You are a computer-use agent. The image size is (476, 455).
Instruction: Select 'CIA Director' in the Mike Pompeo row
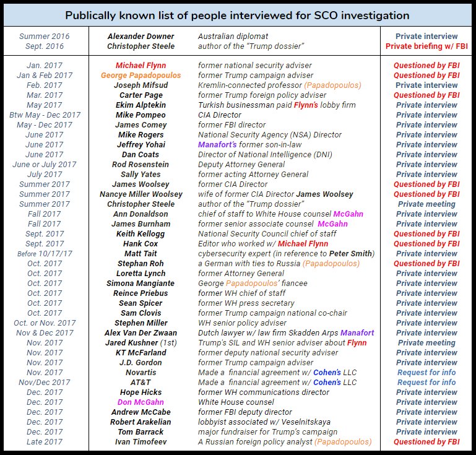[x=220, y=115]
